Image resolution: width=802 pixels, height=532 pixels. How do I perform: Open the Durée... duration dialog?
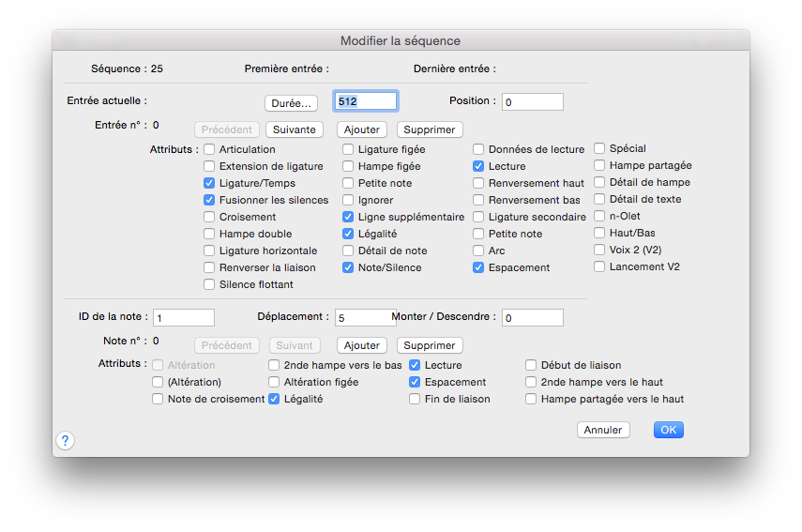(x=291, y=102)
